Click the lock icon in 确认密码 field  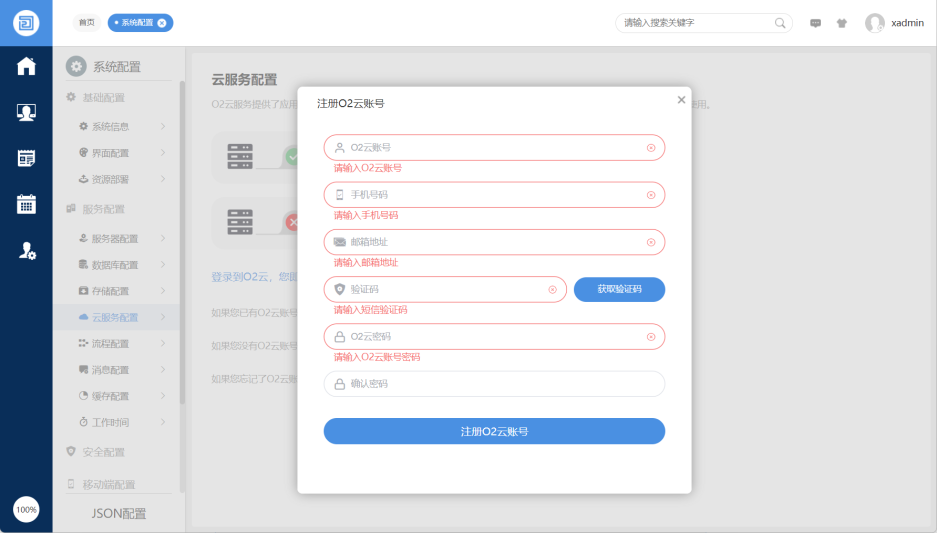[x=339, y=384]
